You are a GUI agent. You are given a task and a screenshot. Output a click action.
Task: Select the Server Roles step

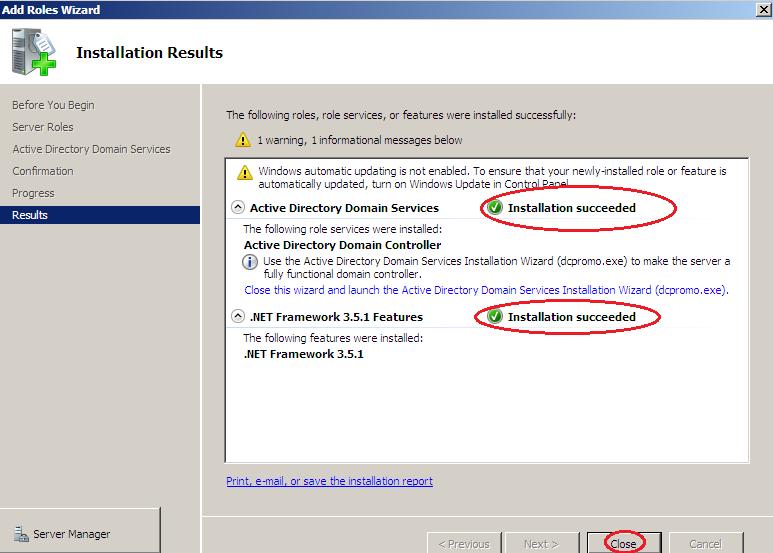click(43, 127)
